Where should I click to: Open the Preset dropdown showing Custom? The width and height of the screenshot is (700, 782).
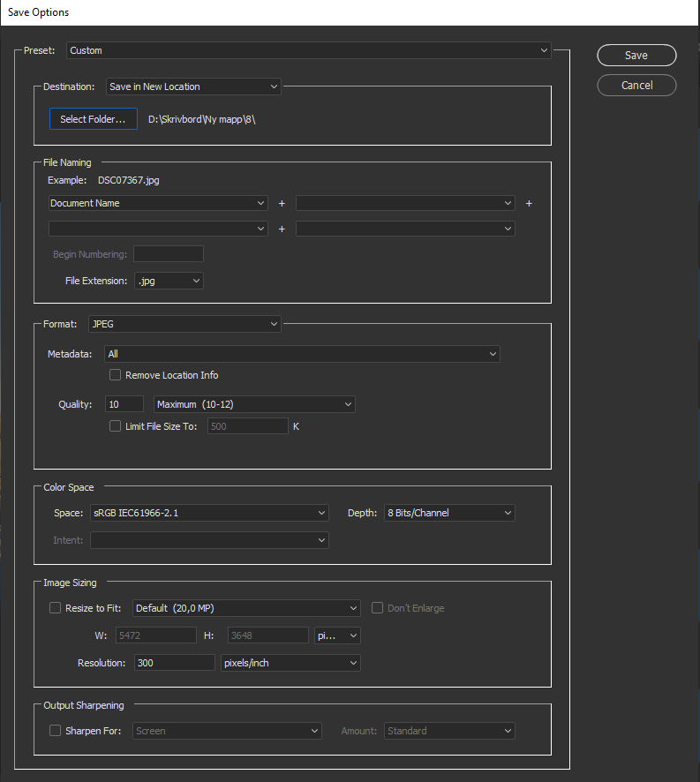click(x=308, y=50)
